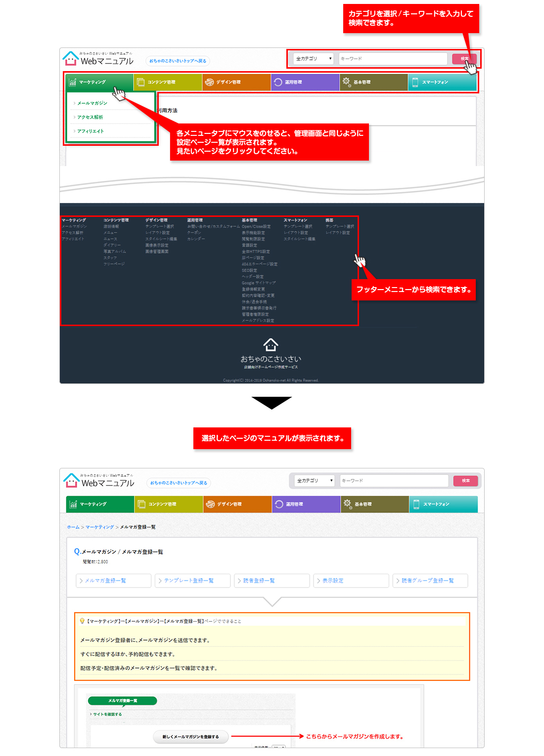
Task: Open the 運用管理 tab in the lower screenshot
Action: point(306,504)
